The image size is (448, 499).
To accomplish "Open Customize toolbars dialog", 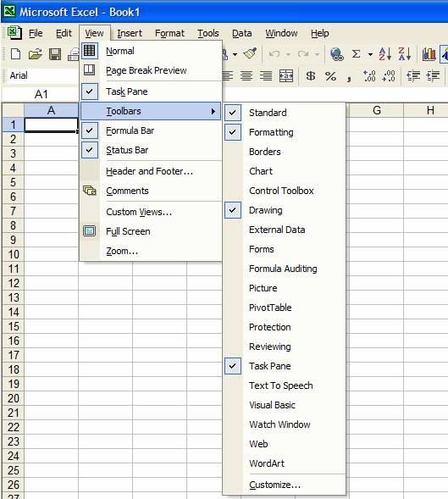I will (x=285, y=485).
